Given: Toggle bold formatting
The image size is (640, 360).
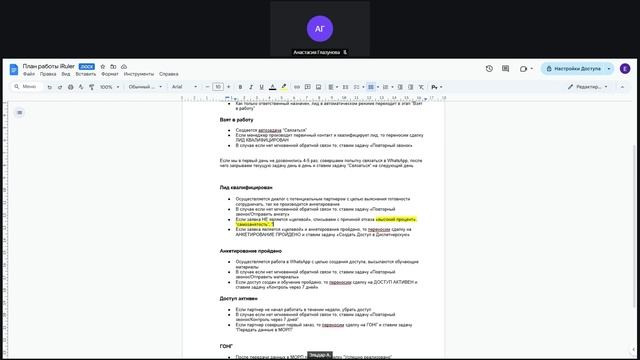Looking at the screenshot, I should pyautogui.click(x=240, y=87).
